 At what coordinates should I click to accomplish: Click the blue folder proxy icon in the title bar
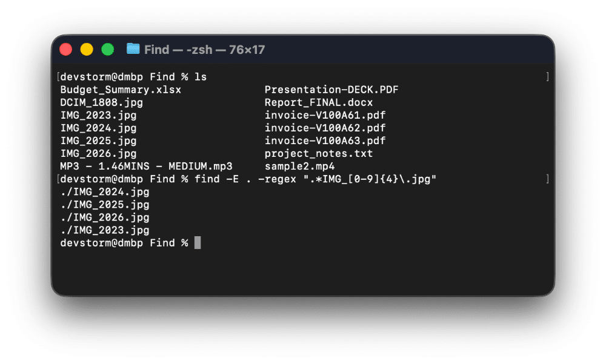[x=135, y=49]
